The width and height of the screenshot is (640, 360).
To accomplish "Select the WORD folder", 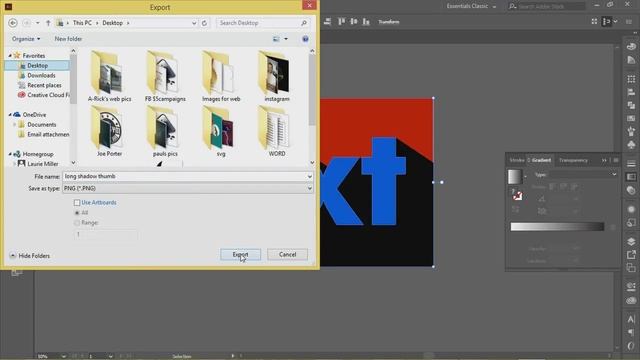I will (277, 131).
